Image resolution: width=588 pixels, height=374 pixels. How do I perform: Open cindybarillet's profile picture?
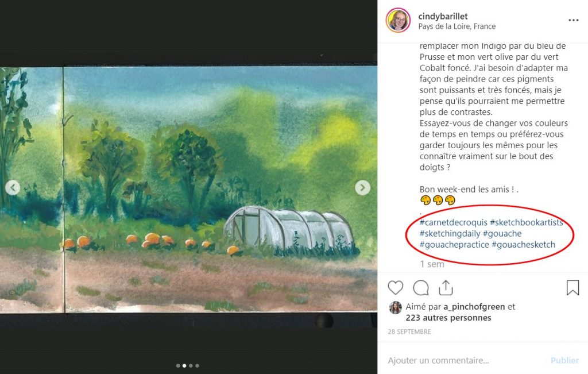point(398,20)
